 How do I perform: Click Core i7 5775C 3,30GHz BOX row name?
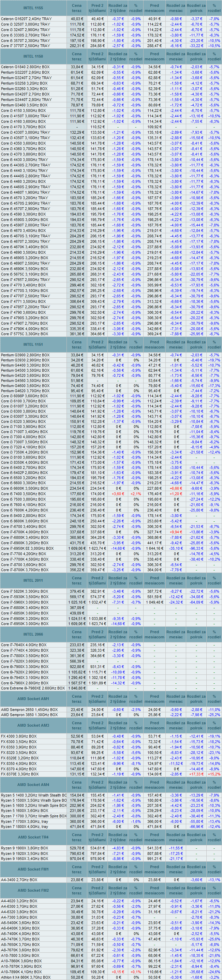[x=24, y=334]
